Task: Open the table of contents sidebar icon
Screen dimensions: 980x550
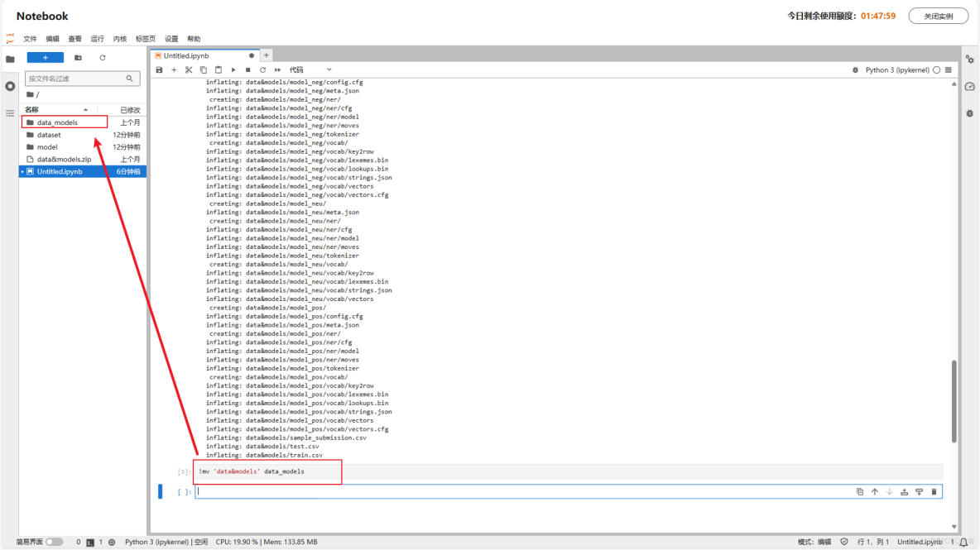Action: [10, 113]
